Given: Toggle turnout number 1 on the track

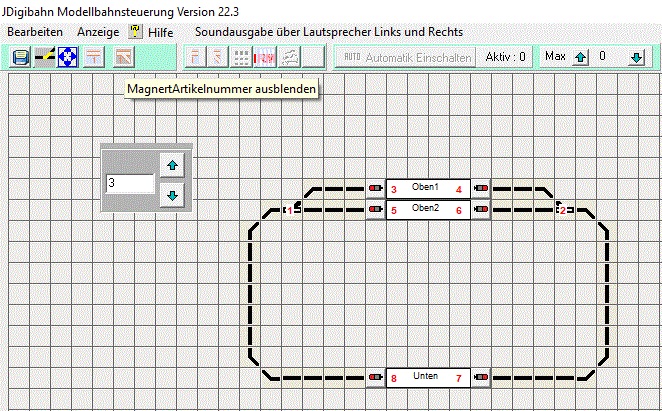Looking at the screenshot, I should pyautogui.click(x=292, y=209).
